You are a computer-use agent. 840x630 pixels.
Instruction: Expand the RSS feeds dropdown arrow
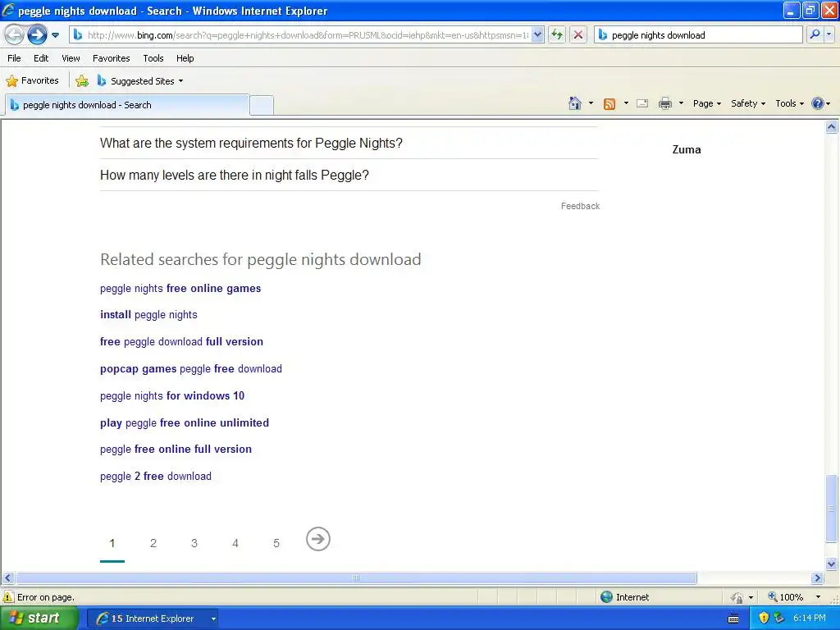(x=626, y=103)
